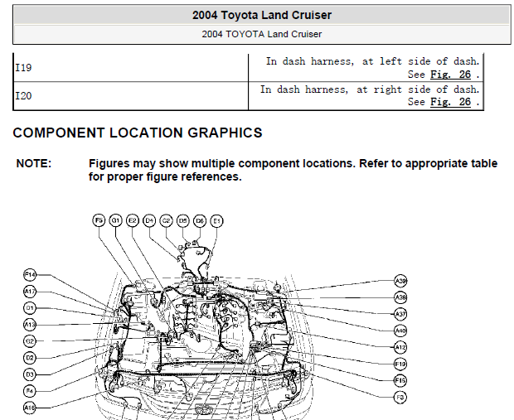This screenshot has height=420, width=514.
Task: Click the A37 callout circle
Action: (400, 314)
